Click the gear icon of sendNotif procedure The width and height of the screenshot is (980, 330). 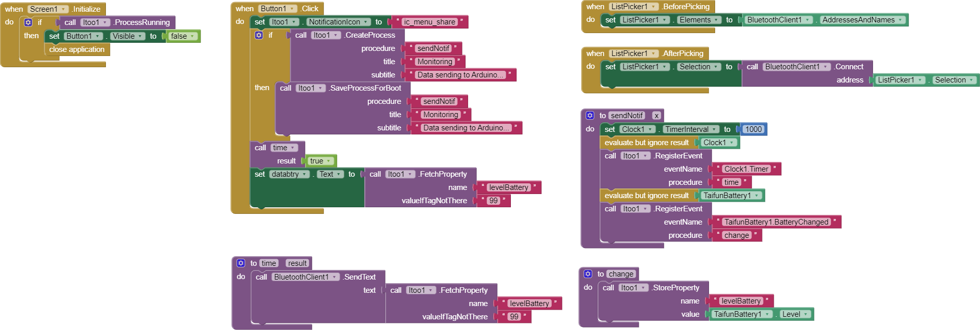590,116
